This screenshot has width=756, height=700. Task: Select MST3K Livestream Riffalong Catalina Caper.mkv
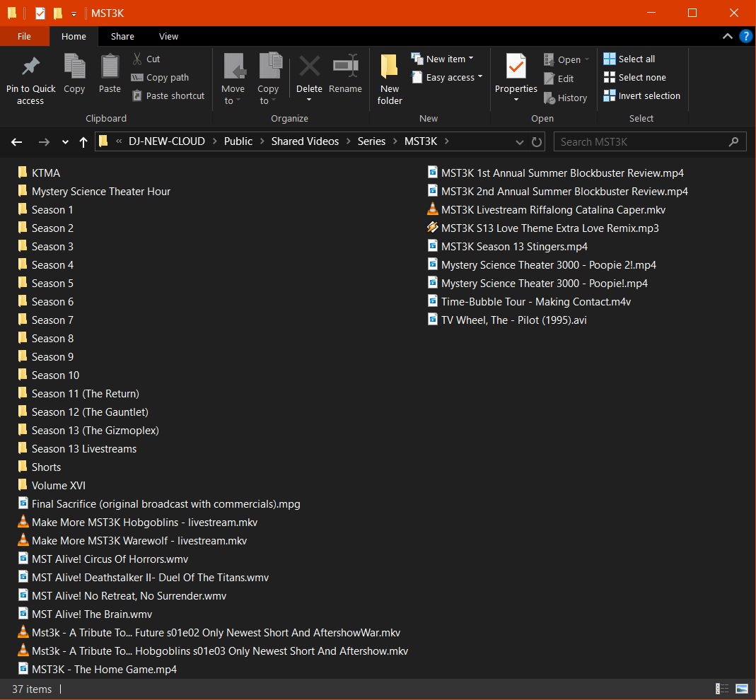click(546, 210)
